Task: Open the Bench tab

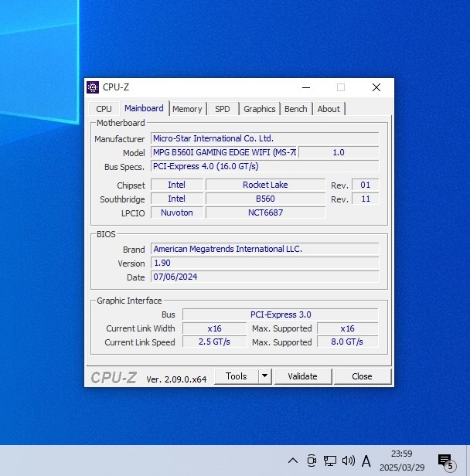Action: pyautogui.click(x=296, y=109)
